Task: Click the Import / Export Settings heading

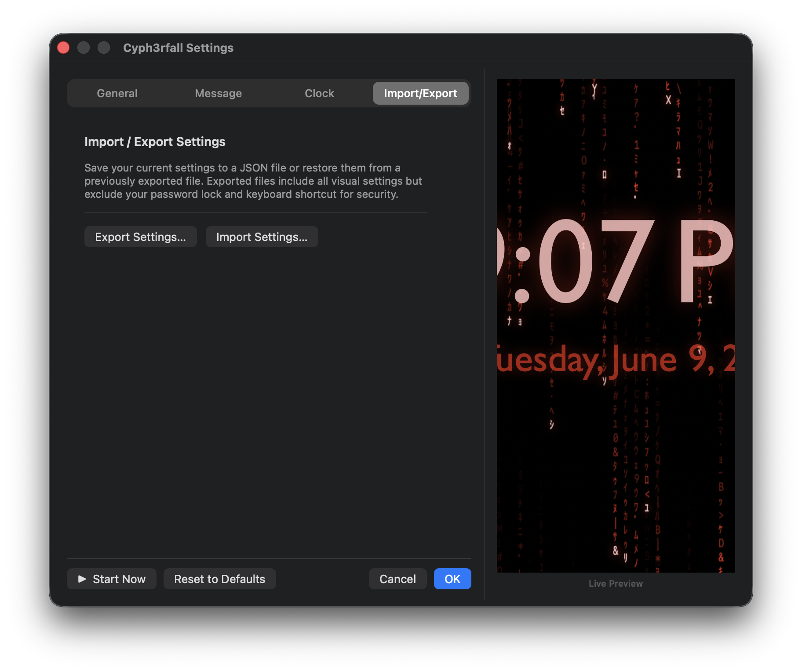Action: [x=155, y=142]
